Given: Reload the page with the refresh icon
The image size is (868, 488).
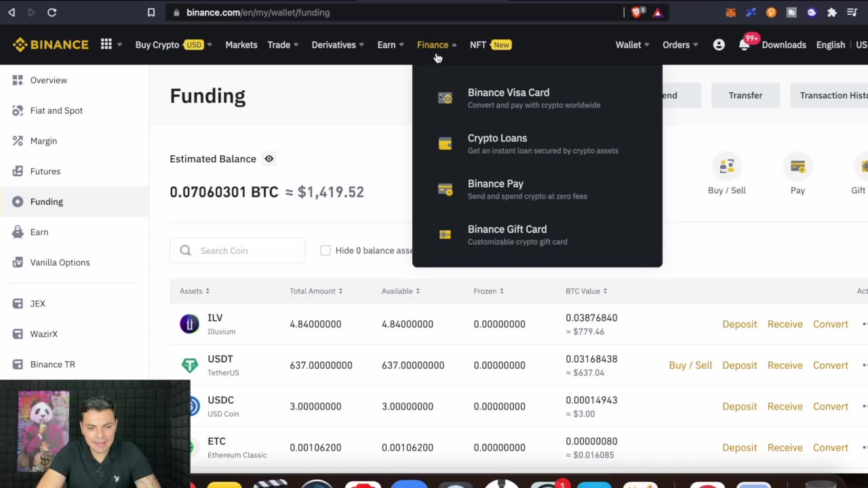Looking at the screenshot, I should point(52,12).
